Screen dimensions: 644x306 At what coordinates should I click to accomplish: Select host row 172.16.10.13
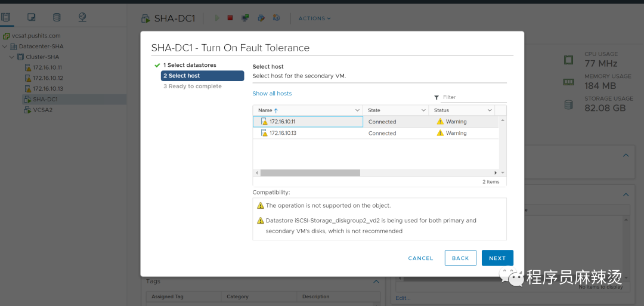click(x=307, y=133)
